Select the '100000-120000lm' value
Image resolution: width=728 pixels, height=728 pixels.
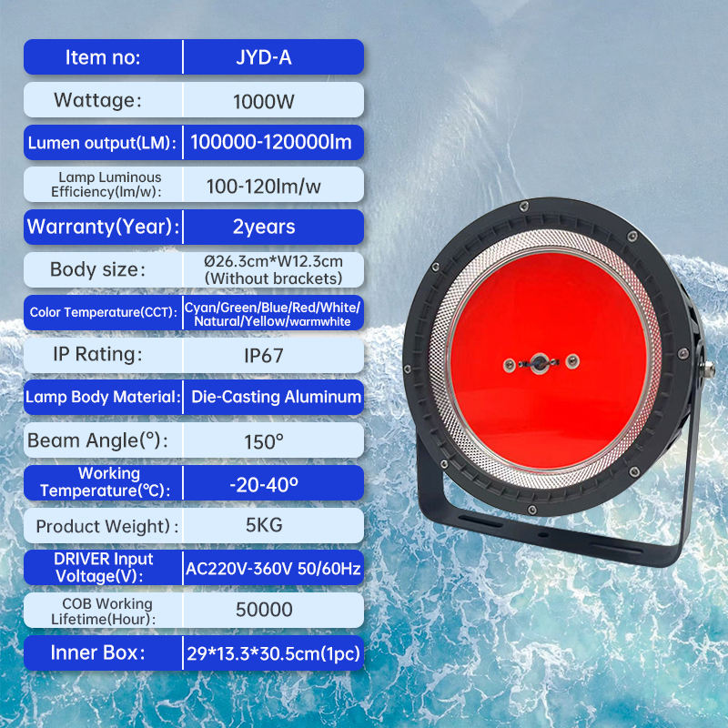271,142
